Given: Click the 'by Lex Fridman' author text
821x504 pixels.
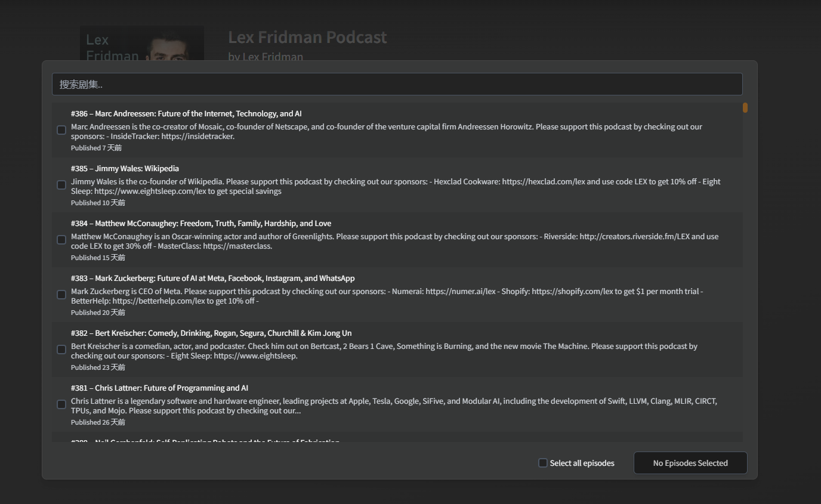Looking at the screenshot, I should click(266, 57).
